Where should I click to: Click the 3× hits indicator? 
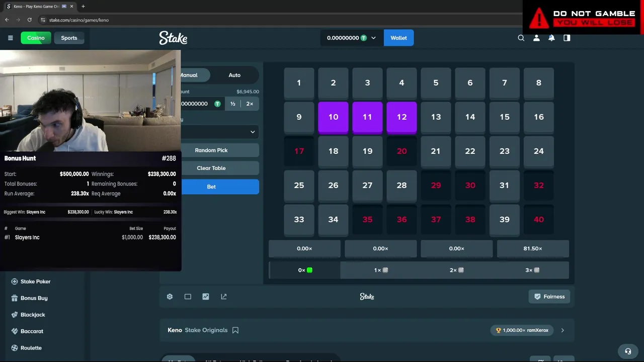[532, 270]
